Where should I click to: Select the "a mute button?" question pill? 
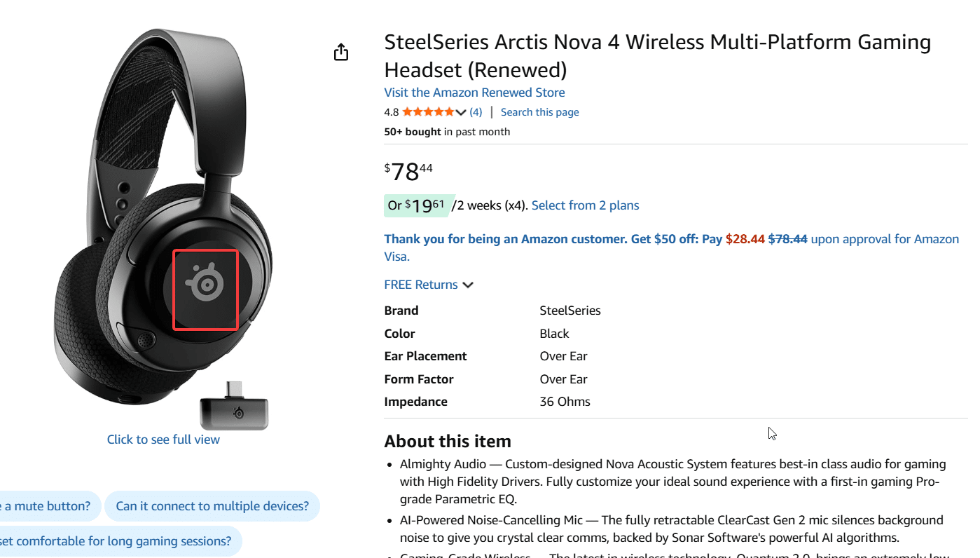point(46,506)
